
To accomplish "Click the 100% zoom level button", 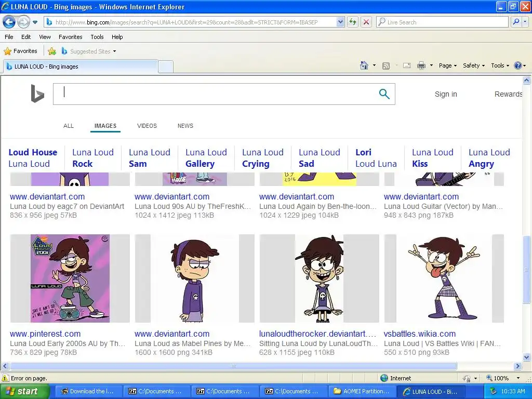I will [497, 378].
